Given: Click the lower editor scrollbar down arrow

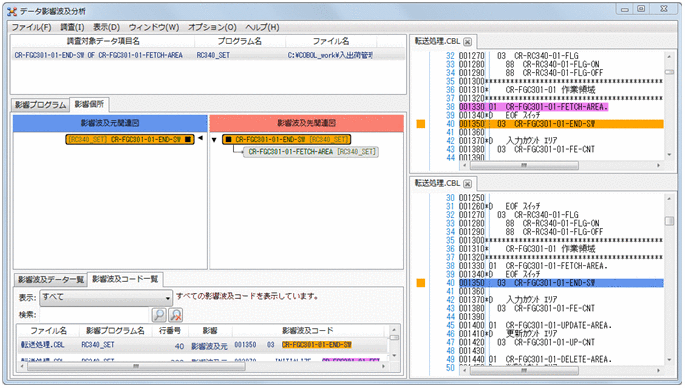Looking at the screenshot, I should click(669, 360).
